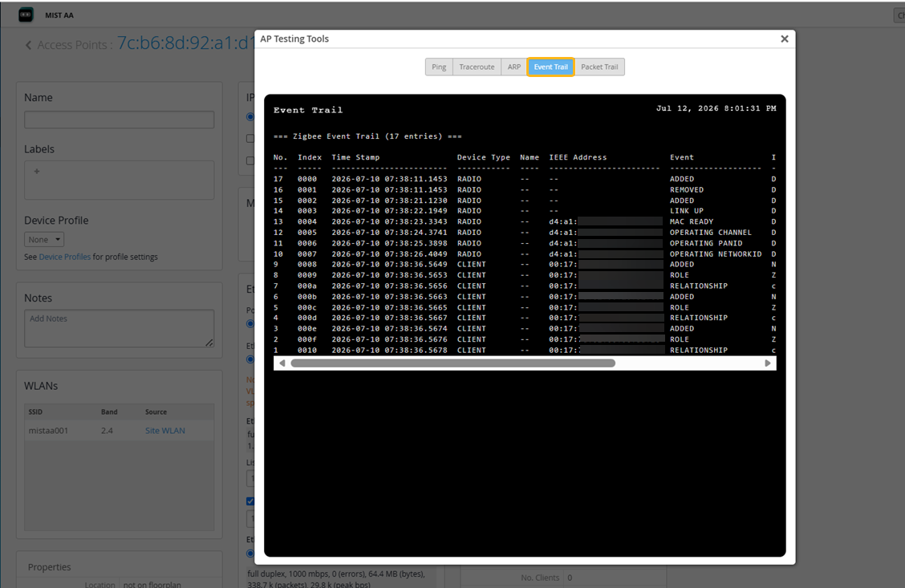Open the Ping tab
The height and width of the screenshot is (588, 905).
point(439,67)
